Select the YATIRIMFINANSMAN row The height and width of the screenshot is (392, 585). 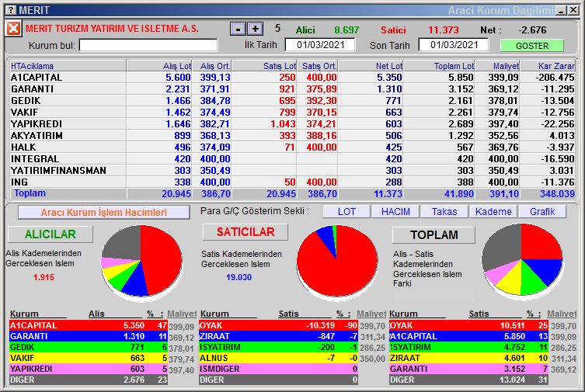pyautogui.click(x=292, y=170)
